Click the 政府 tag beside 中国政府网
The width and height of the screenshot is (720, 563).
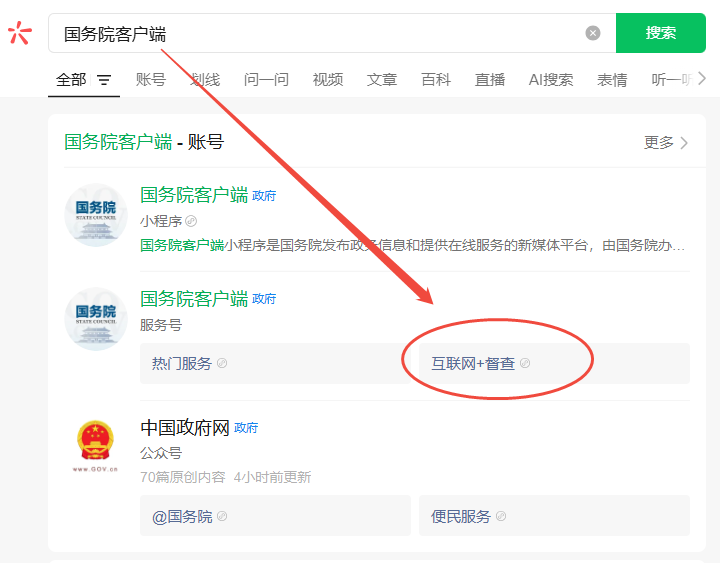coord(246,428)
